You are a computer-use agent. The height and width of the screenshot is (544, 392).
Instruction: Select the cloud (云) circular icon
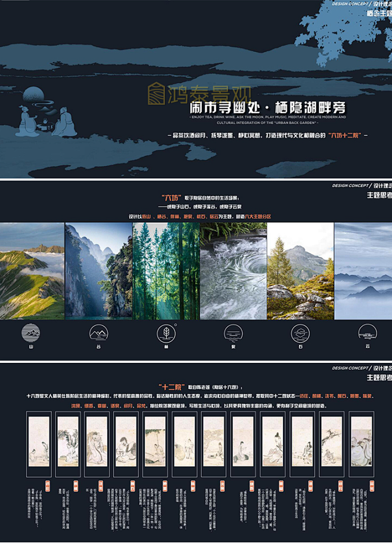pyautogui.click(x=367, y=332)
